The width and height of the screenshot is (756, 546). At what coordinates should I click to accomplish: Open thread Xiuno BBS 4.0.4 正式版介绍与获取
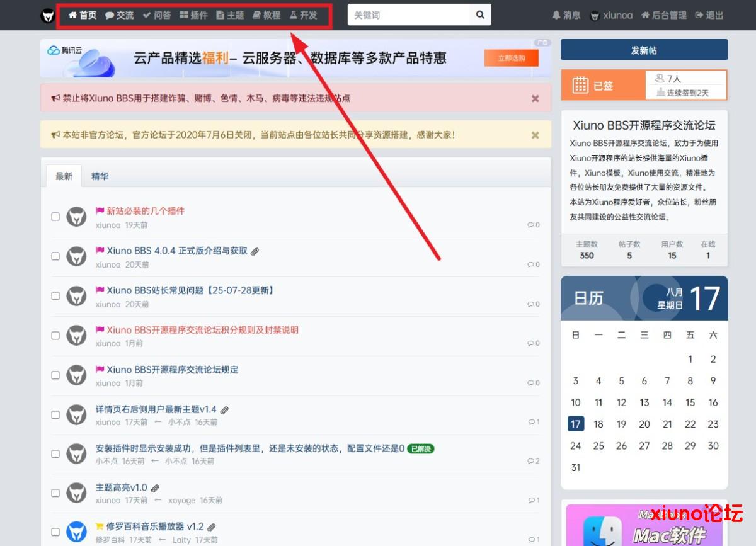click(x=177, y=251)
